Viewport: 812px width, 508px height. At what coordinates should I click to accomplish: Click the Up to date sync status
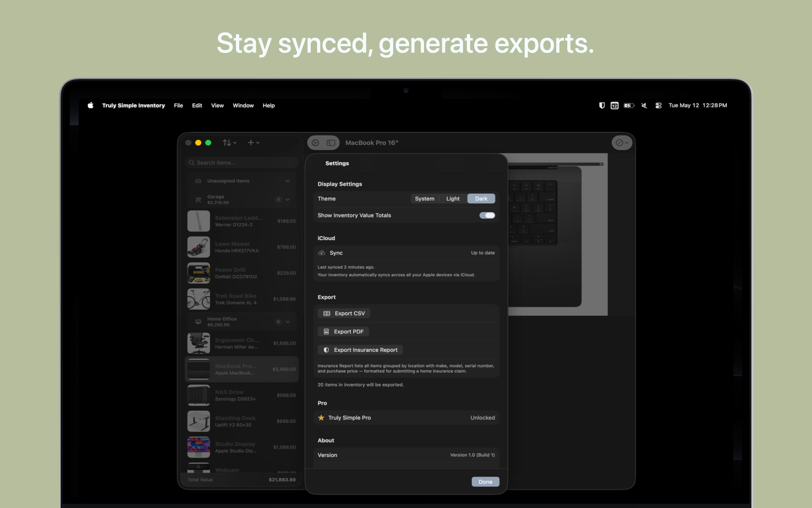[x=482, y=253]
